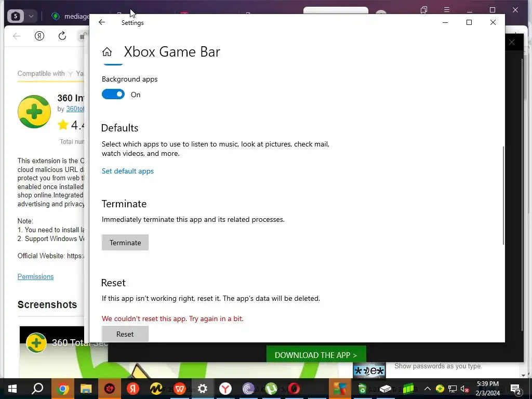Click the Settings window vertical scrollbar
532x399 pixels.
click(x=503, y=195)
